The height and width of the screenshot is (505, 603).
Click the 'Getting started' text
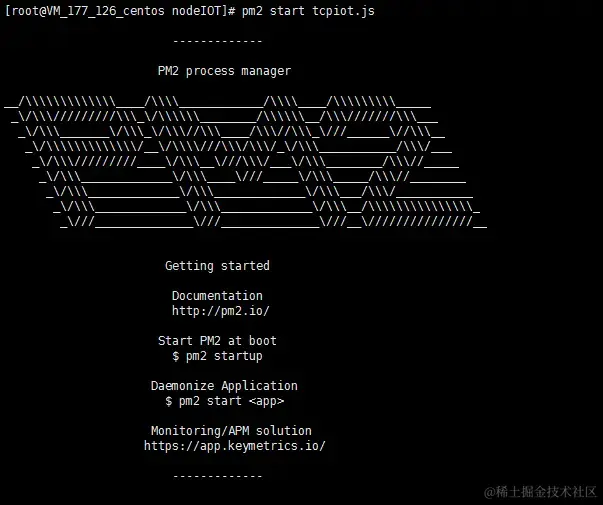point(217,266)
